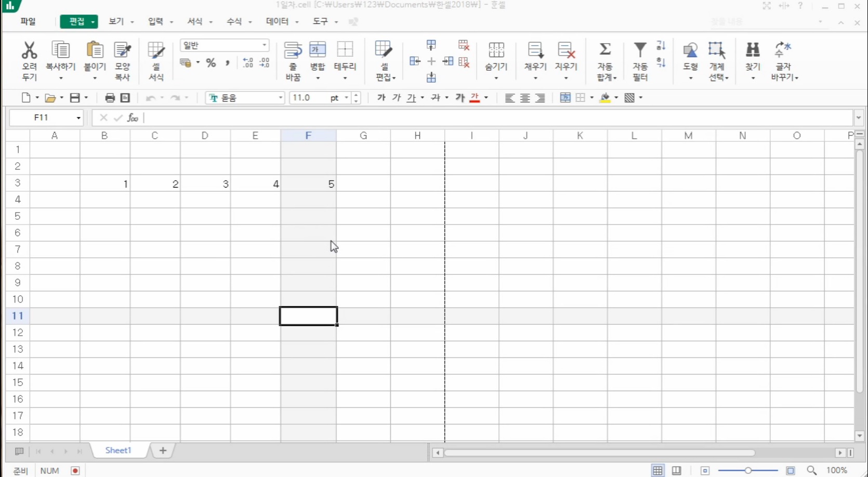Image resolution: width=868 pixels, height=477 pixels.
Task: Expand the F11 name box dropdown
Action: pyautogui.click(x=78, y=118)
